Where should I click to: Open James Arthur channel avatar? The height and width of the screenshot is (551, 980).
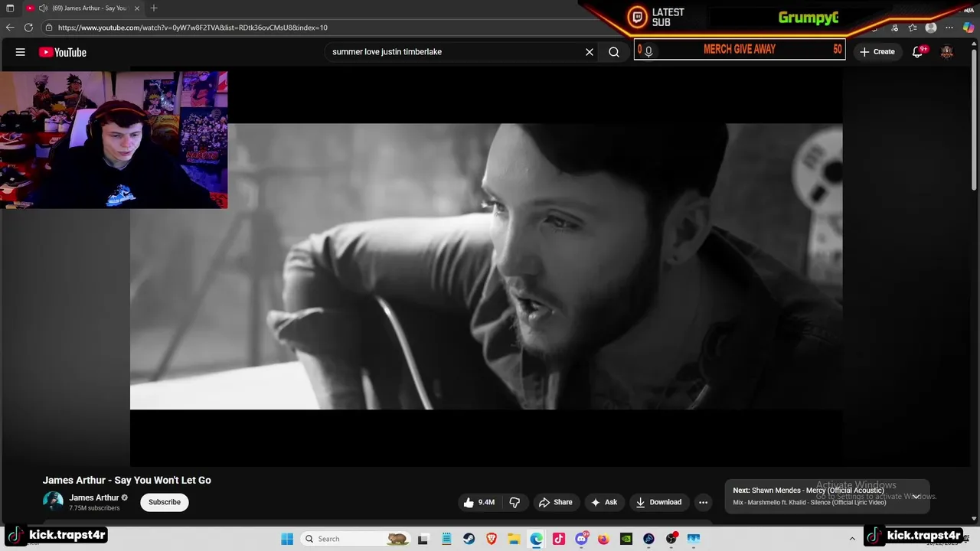(53, 502)
